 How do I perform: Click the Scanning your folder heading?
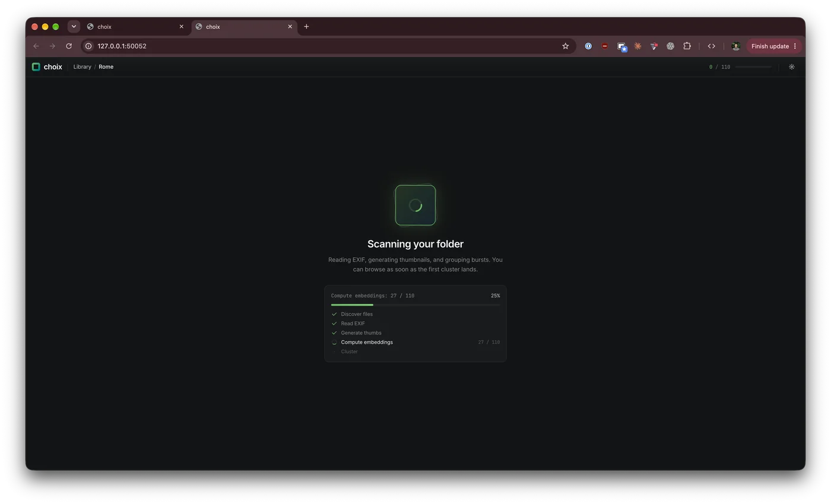click(x=415, y=244)
